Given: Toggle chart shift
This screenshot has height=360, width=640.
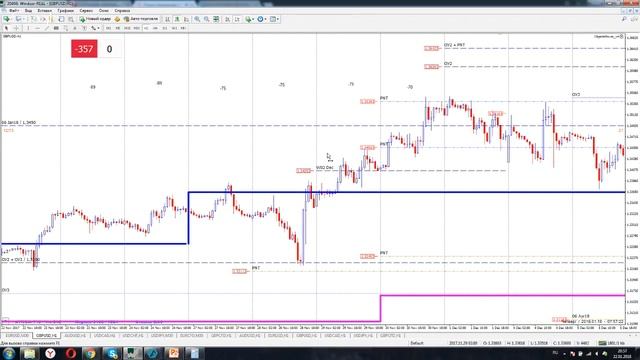Looking at the screenshot, I should (x=237, y=19).
